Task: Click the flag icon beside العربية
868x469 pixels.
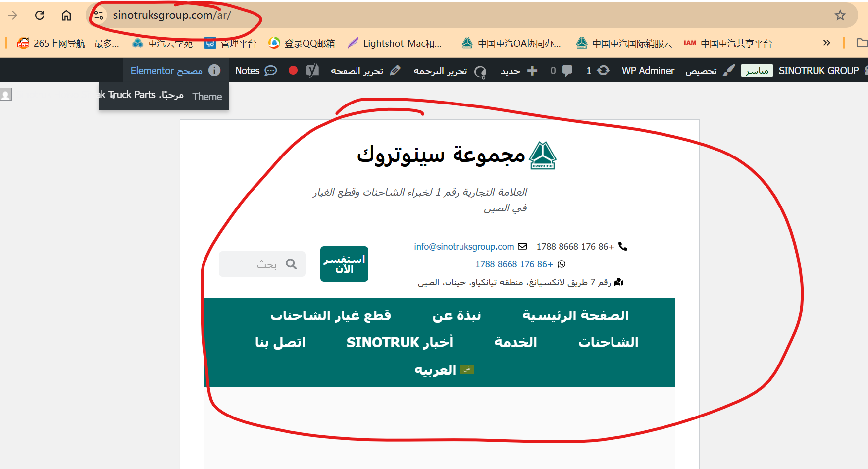Action: click(x=467, y=369)
